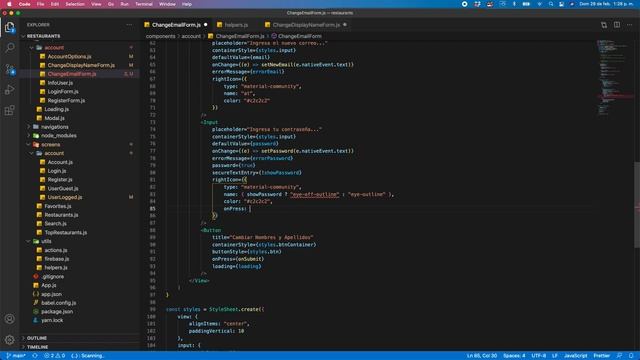Open firebase.js in utils

pos(56,259)
